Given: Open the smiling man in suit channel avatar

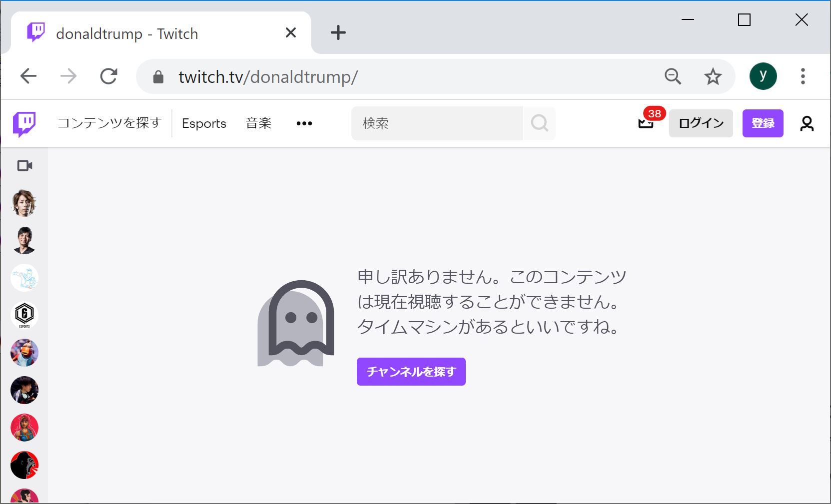Looking at the screenshot, I should click(x=24, y=240).
